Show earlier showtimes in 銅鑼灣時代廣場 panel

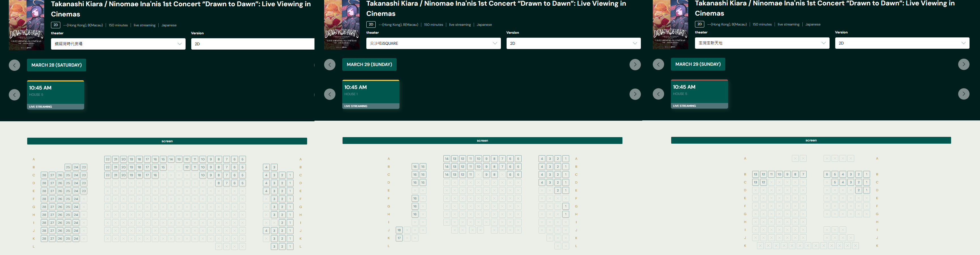pyautogui.click(x=14, y=95)
